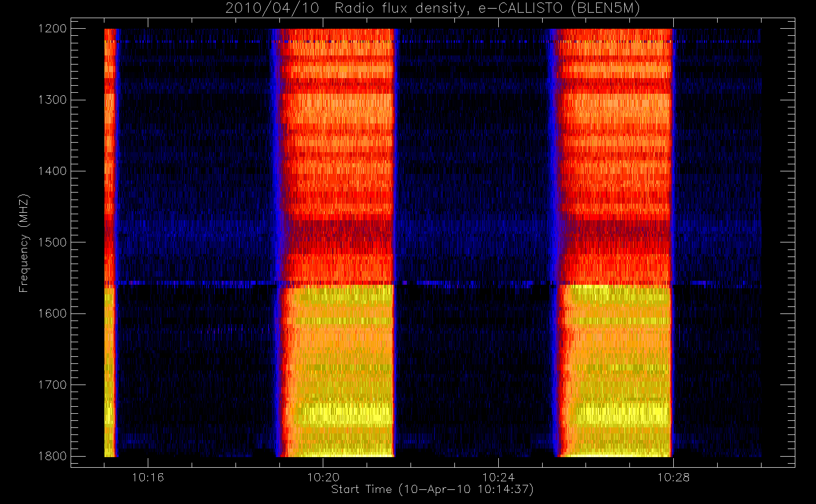The image size is (816, 504).
Task: Click the 'Start Time (10-Apr-10 10:14:37)' label
Action: [x=432, y=489]
